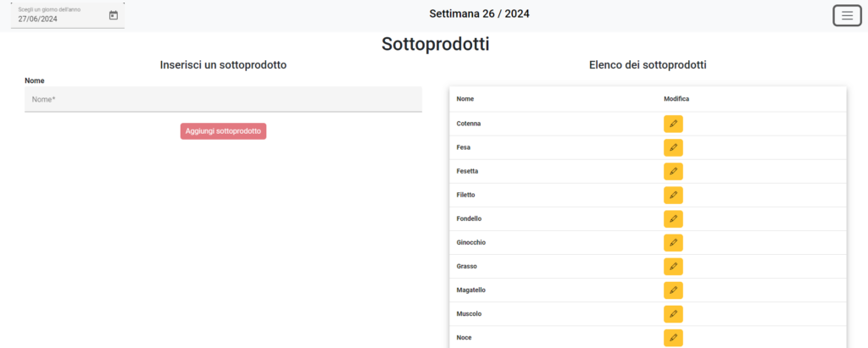Click the edit pencil for Noce
The height and width of the screenshot is (348, 868).
coord(673,338)
